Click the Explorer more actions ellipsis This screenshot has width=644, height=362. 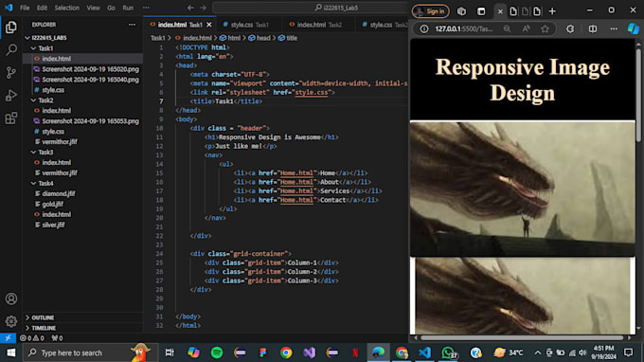[x=132, y=25]
